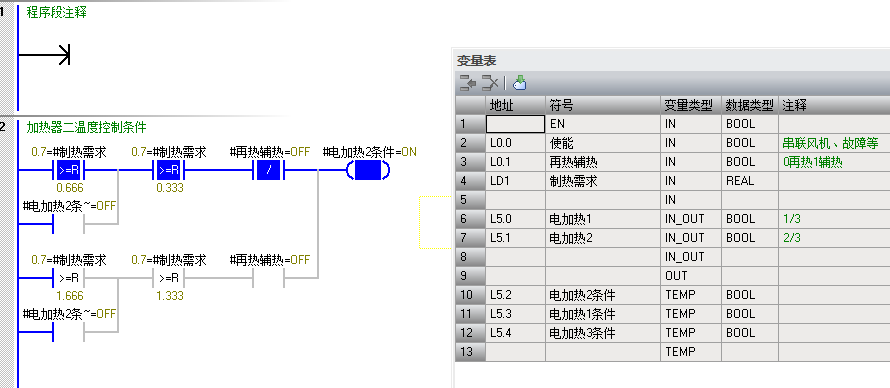
Task: Click the 加热器二温度控制条件 network title
Action: (x=86, y=128)
